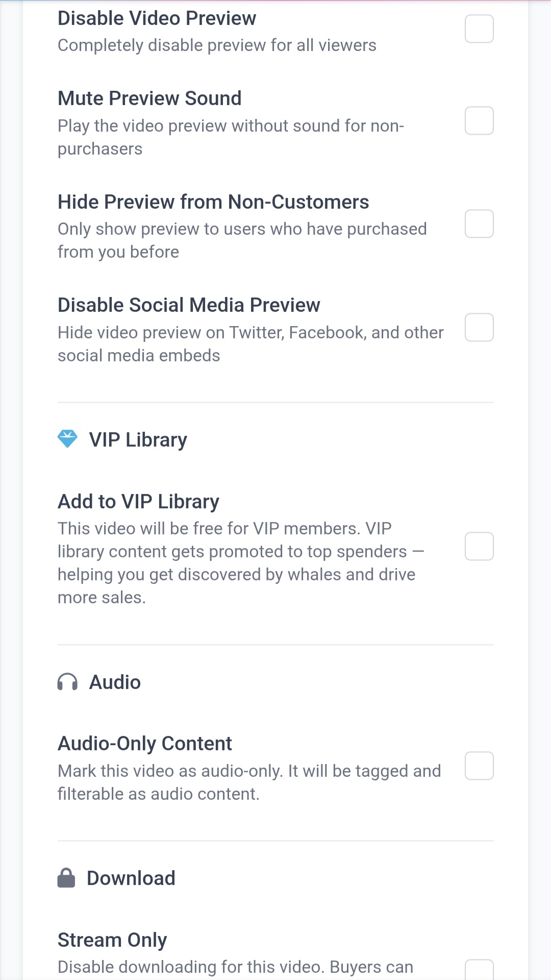Screen dimensions: 551x980
Task: Enable Disable Video Preview checkbox
Action: [x=479, y=29]
